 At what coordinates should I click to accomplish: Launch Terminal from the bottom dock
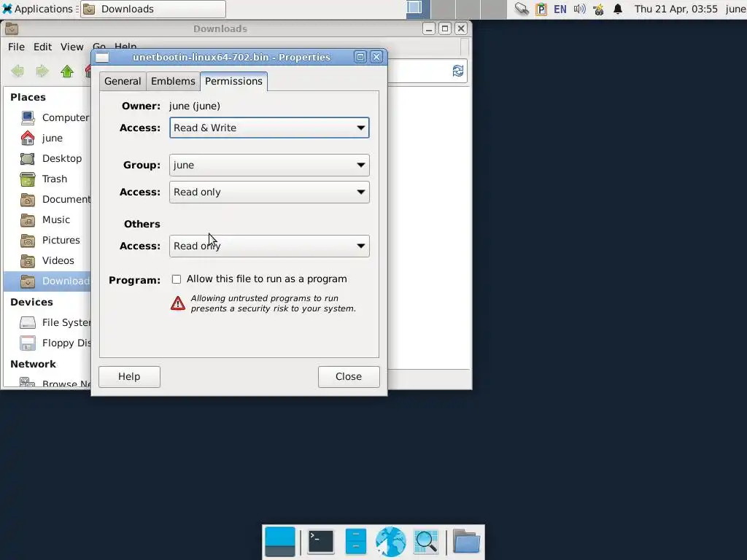[x=321, y=542]
